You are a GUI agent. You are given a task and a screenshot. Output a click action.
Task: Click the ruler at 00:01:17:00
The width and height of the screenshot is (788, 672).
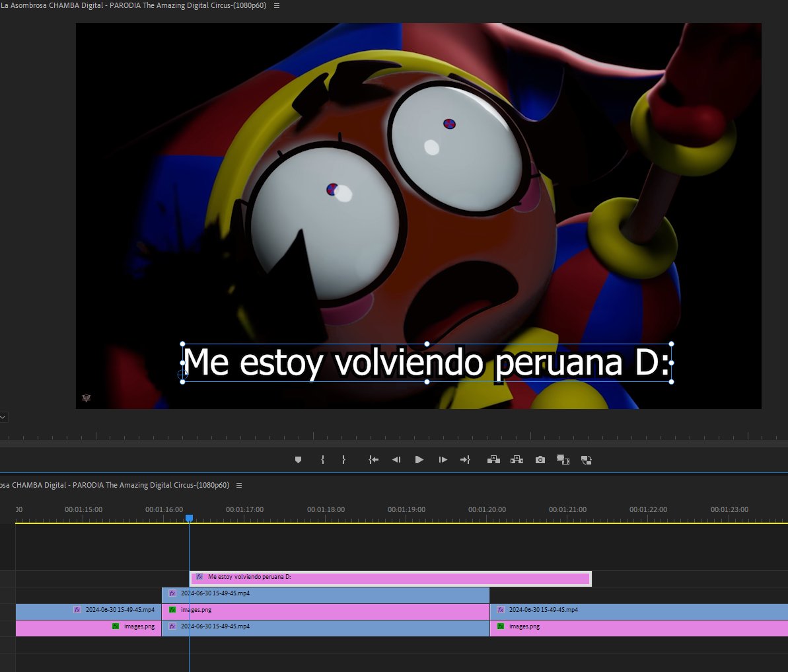click(245, 509)
